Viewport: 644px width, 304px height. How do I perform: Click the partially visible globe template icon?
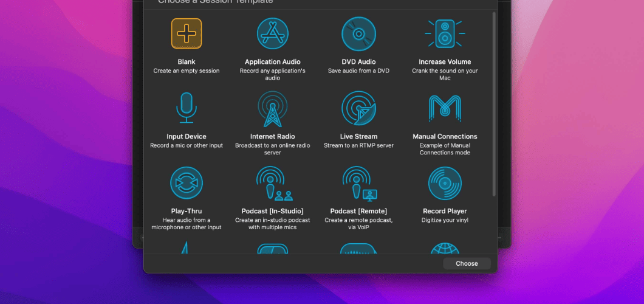(445, 248)
